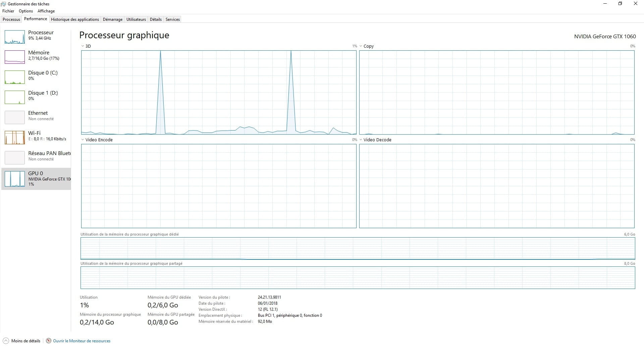This screenshot has width=644, height=349.
Task: Click the 0,2/14,0 Go GPU memory value
Action: pyautogui.click(x=97, y=322)
